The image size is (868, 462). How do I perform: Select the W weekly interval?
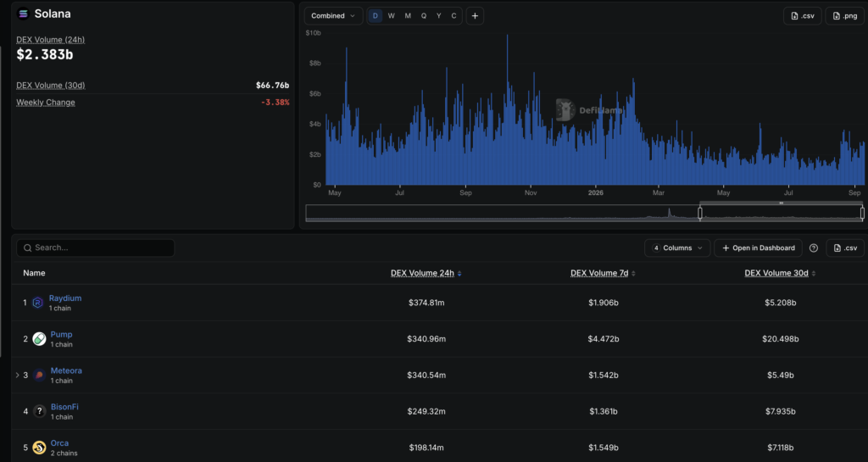point(392,16)
